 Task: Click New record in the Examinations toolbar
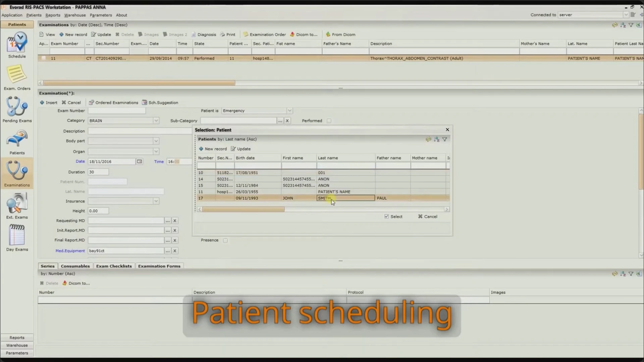click(73, 35)
